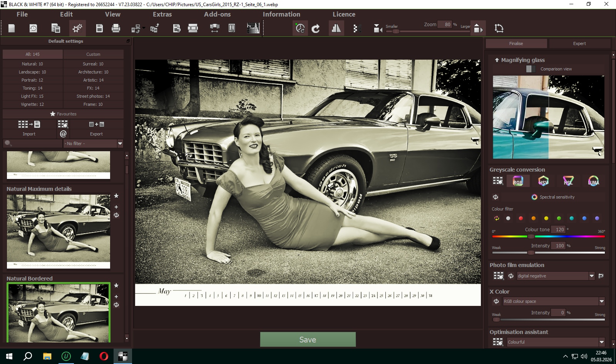Click the crop and rotate icon
The height and width of the screenshot is (364, 616).
pyautogui.click(x=499, y=28)
